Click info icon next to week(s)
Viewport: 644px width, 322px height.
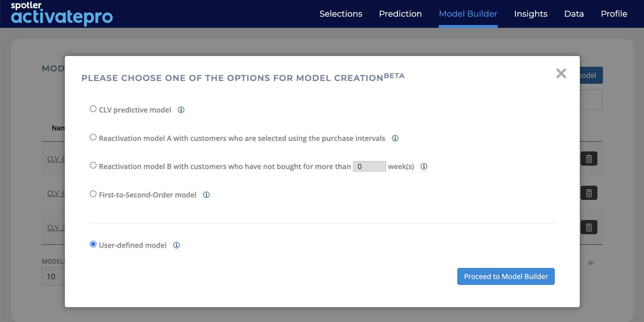(x=424, y=167)
